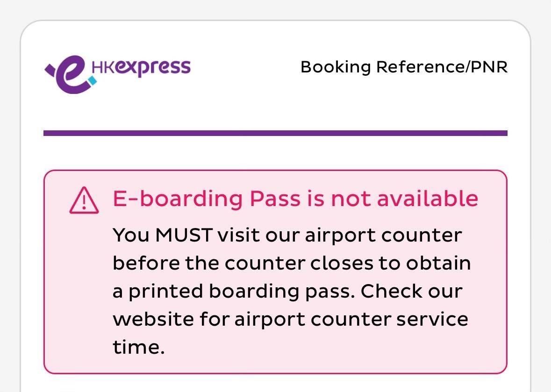Tap the HKexpress wordmark text
This screenshot has height=392, width=551.
(x=141, y=68)
